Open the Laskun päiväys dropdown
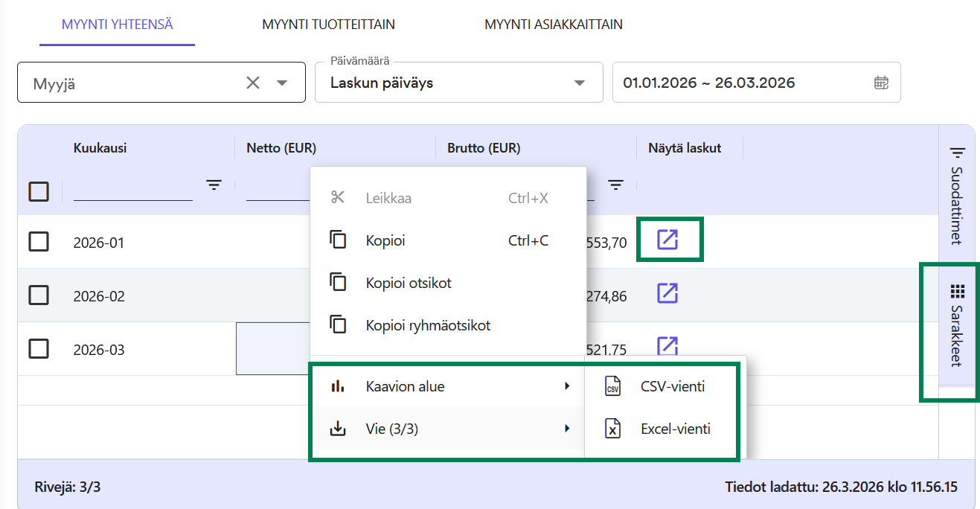980x509 pixels. coord(579,83)
